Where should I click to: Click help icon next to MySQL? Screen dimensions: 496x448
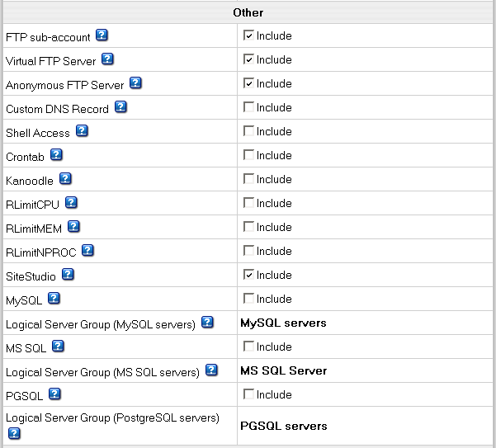54,298
